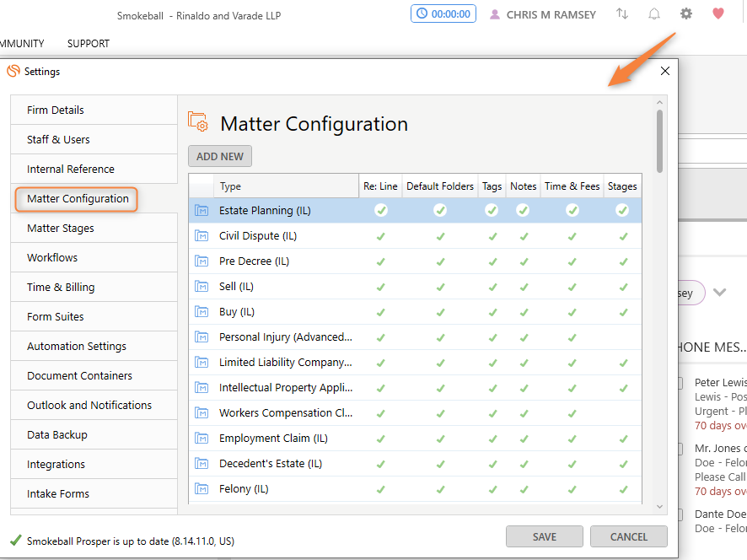Click the Default Folders column header
Image resolution: width=747 pixels, height=560 pixels.
click(x=440, y=186)
